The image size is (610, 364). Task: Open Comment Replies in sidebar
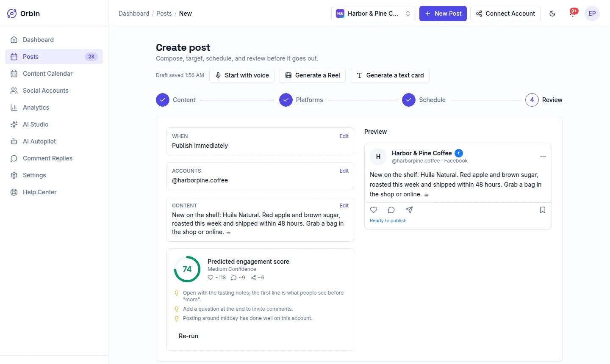tap(54, 158)
